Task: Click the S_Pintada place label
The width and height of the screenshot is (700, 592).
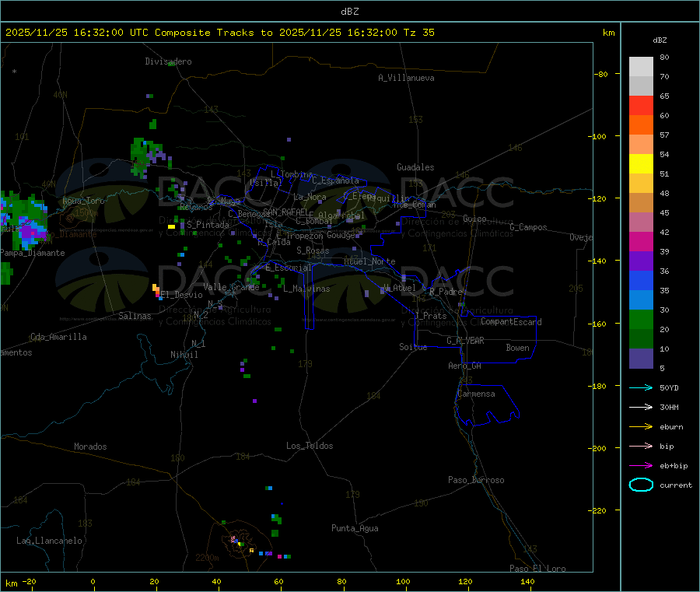Action: [x=208, y=225]
